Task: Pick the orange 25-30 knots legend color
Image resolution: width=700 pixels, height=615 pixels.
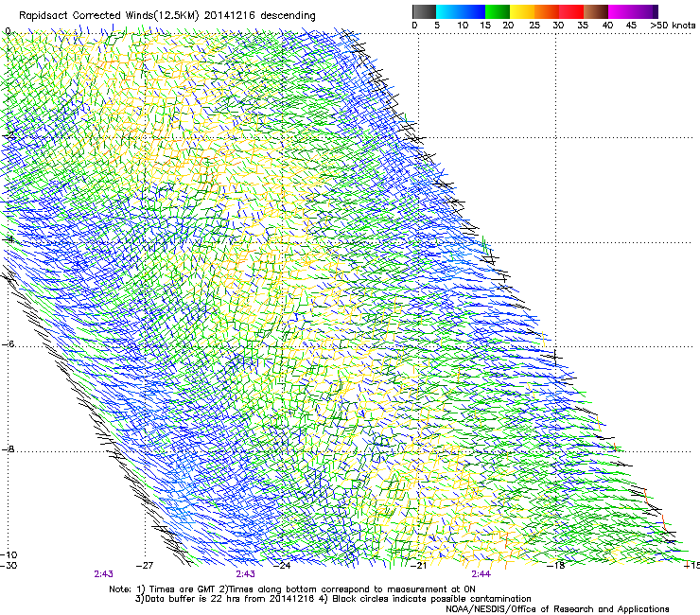Action: coord(547,11)
